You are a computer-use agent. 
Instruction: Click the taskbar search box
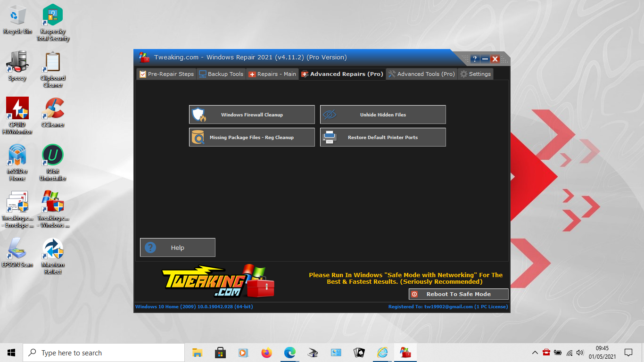point(104,353)
